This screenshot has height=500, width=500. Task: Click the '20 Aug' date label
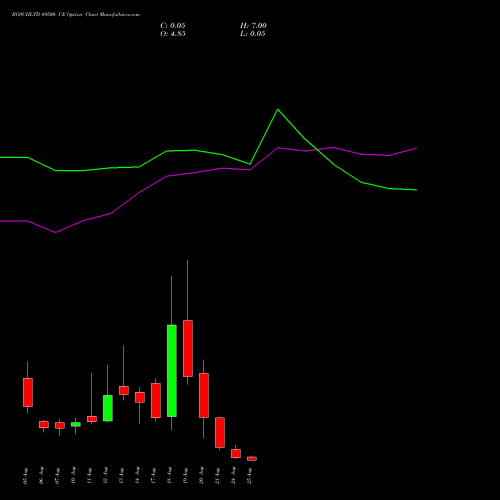coord(202,476)
